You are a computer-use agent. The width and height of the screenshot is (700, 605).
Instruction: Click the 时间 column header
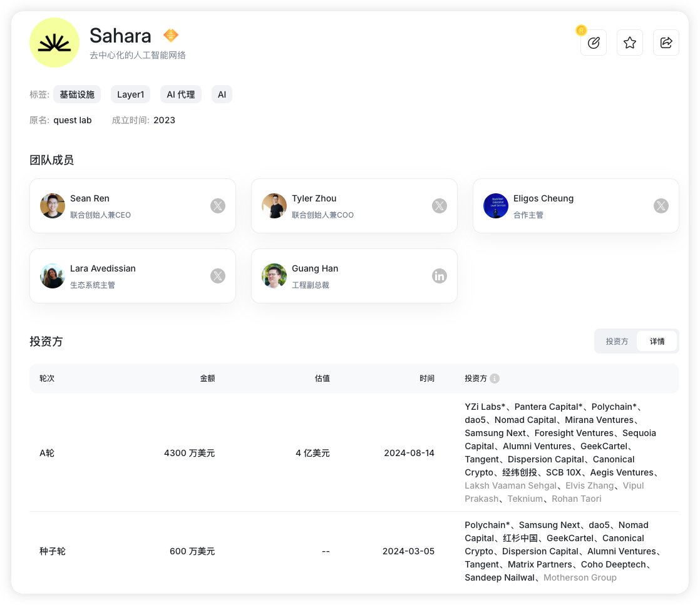[x=427, y=379]
